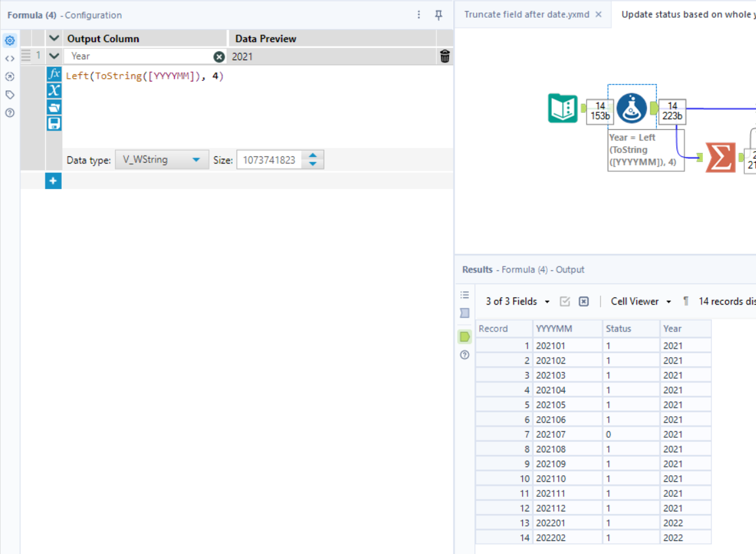Image resolution: width=756 pixels, height=554 pixels.
Task: Pin the Configuration window
Action: [439, 14]
